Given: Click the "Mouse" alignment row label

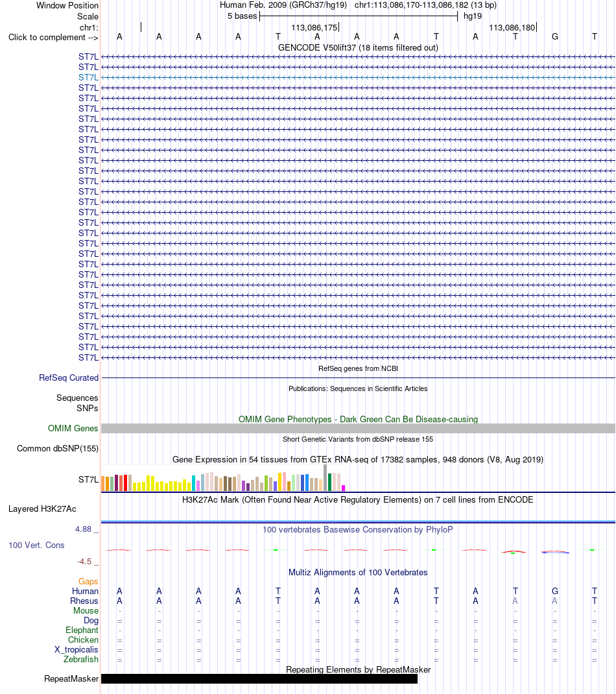Looking at the screenshot, I should coord(86,611).
